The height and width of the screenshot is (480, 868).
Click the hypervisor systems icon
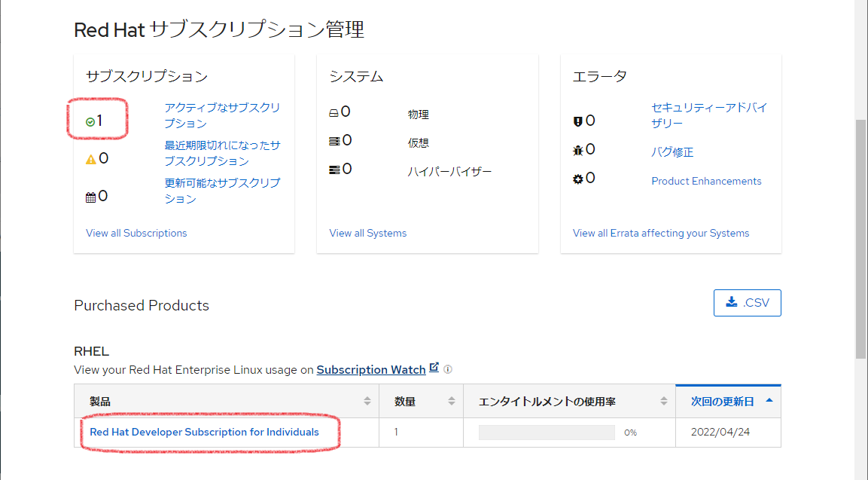click(334, 170)
